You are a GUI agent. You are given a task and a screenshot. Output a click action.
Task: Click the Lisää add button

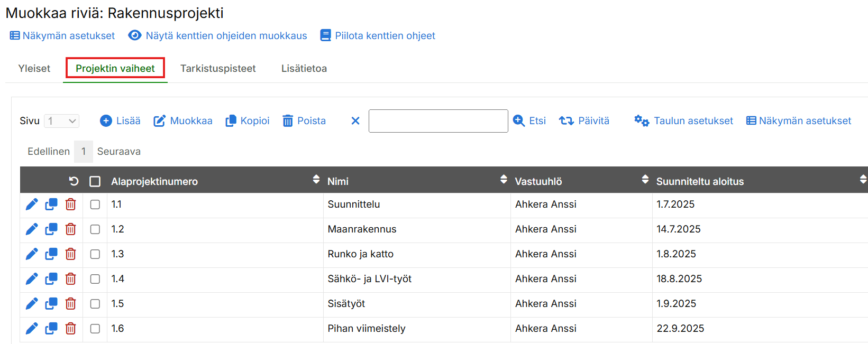pyautogui.click(x=121, y=121)
